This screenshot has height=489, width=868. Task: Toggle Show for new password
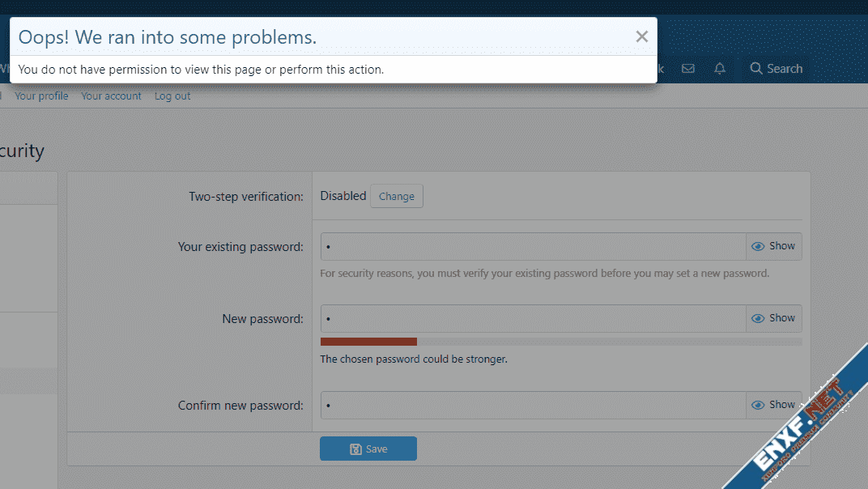773,318
